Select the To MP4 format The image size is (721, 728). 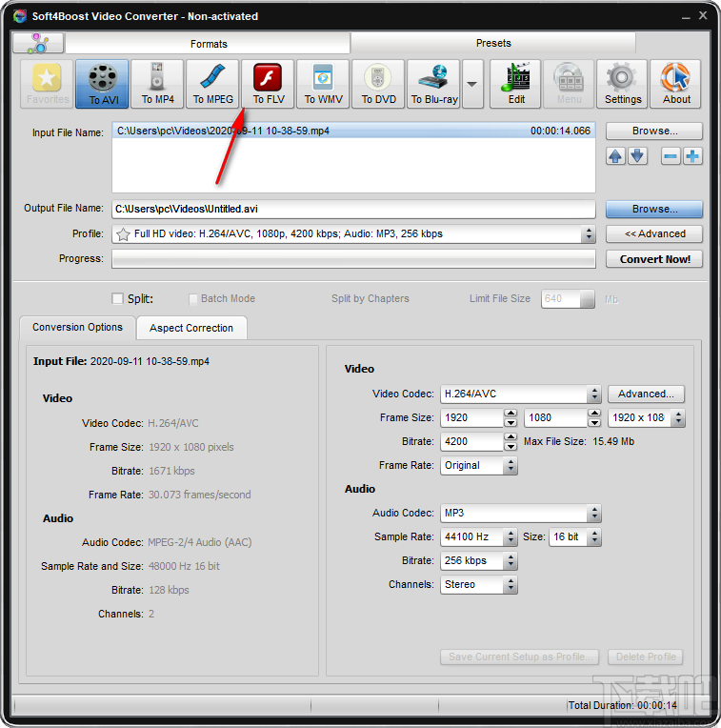[x=157, y=84]
